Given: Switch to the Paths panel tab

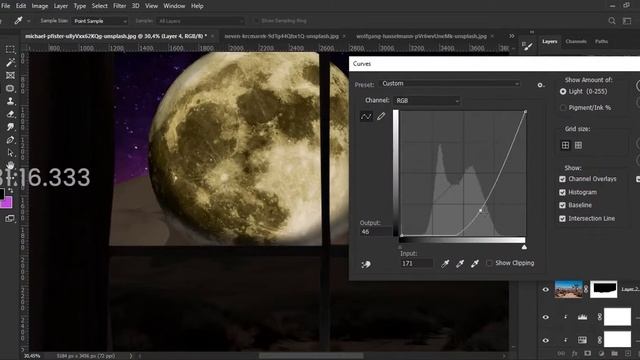Looking at the screenshot, I should [x=601, y=41].
